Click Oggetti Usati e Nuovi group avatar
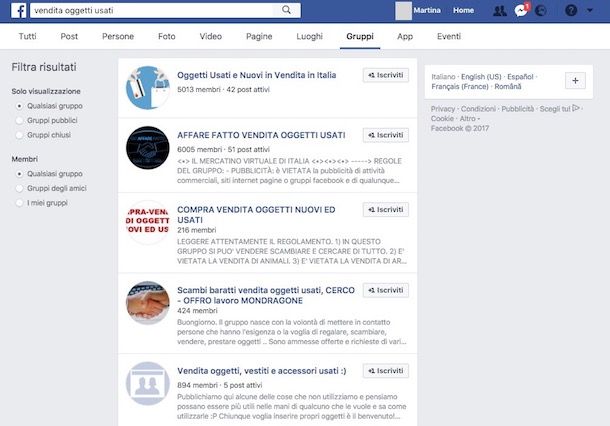This screenshot has height=426, width=610. tap(148, 88)
